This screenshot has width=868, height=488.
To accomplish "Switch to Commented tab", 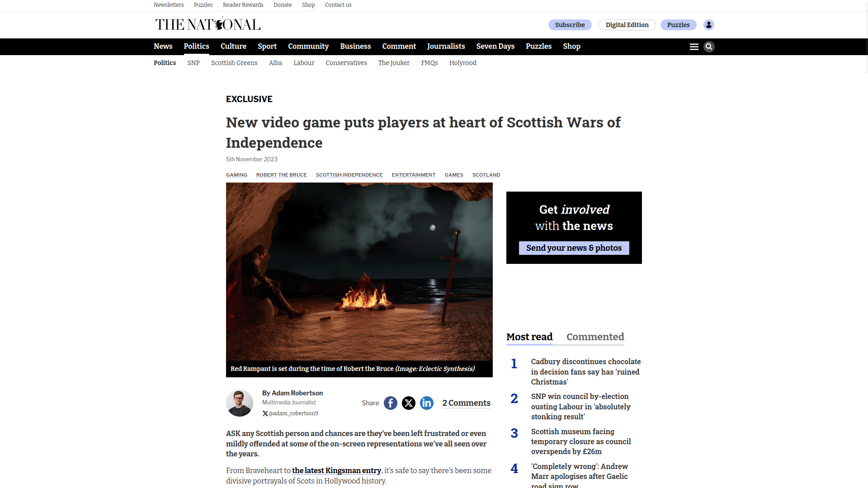I will [x=595, y=337].
